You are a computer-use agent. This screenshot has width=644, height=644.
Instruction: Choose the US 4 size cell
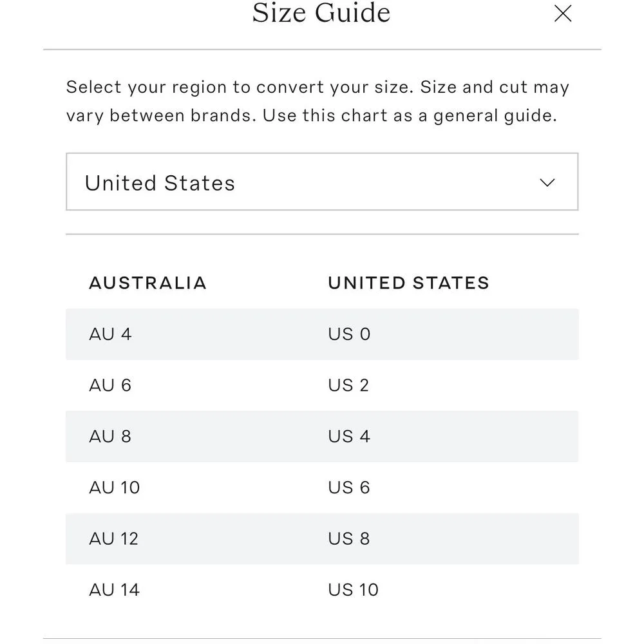click(349, 437)
